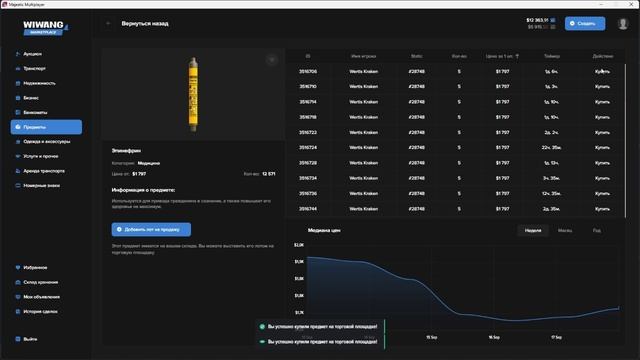Click the Вернуться назад link
The image size is (640, 360).
tap(145, 24)
